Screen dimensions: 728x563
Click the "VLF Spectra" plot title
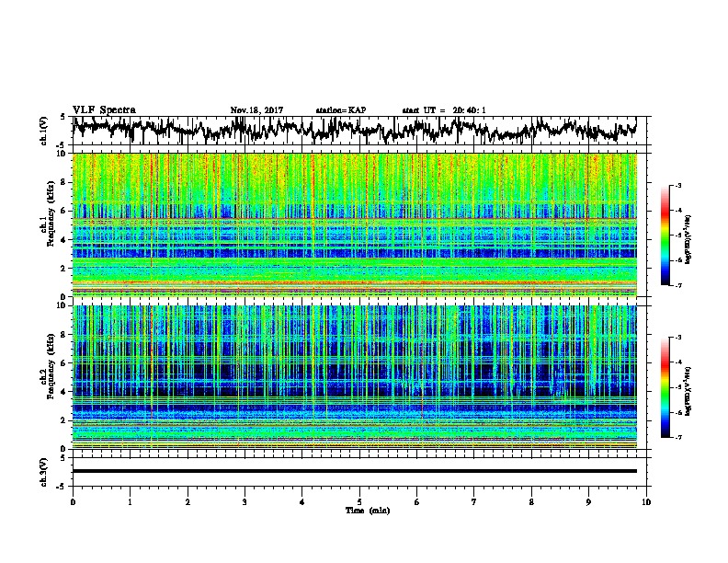tap(104, 110)
